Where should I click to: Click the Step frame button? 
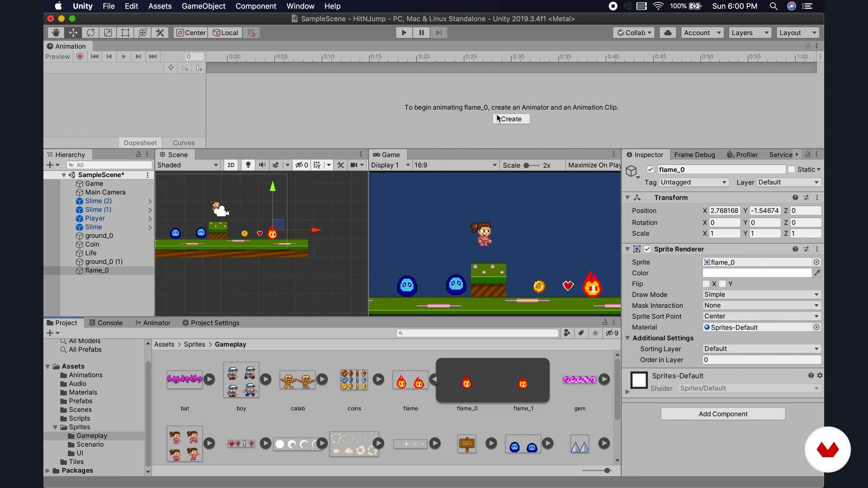coord(439,33)
